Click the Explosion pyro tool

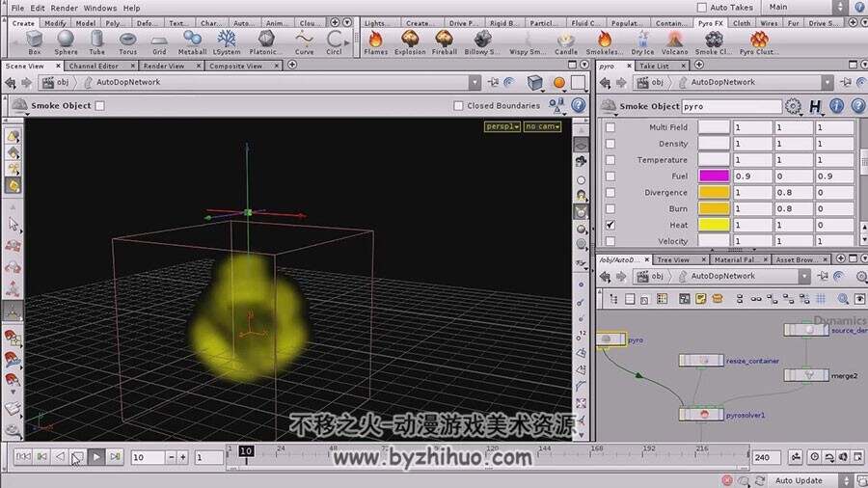(x=410, y=42)
